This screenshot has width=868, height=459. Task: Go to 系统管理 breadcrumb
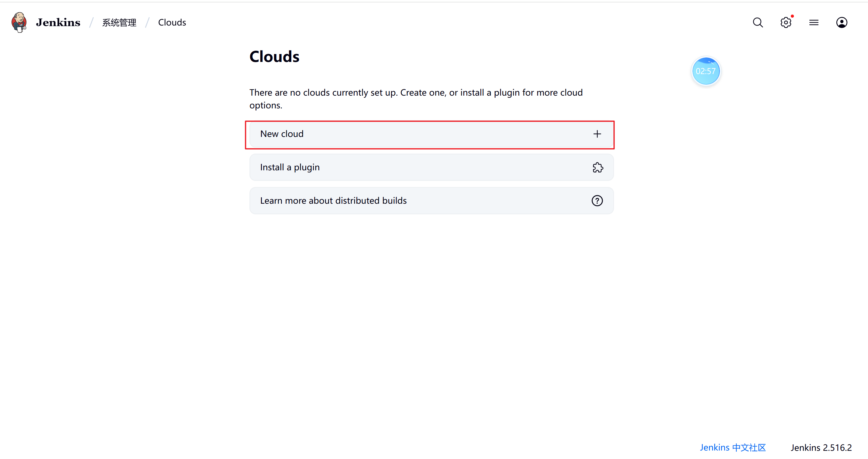coord(119,22)
